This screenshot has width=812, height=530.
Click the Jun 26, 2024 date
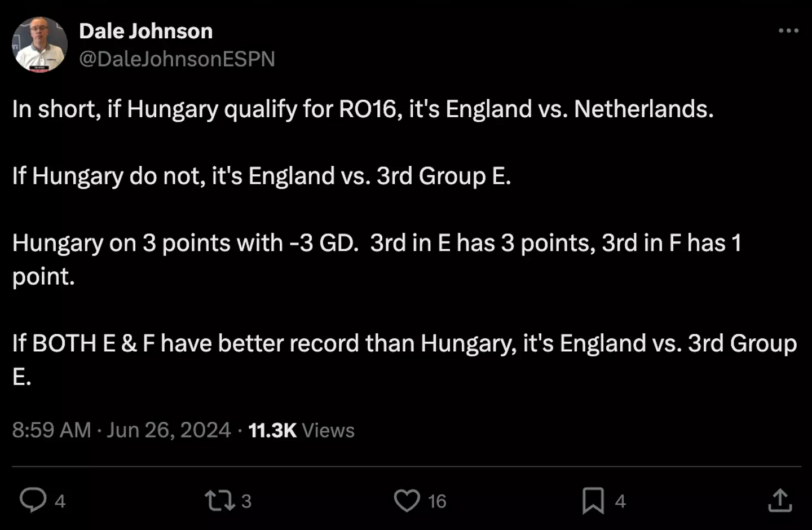[x=169, y=430]
